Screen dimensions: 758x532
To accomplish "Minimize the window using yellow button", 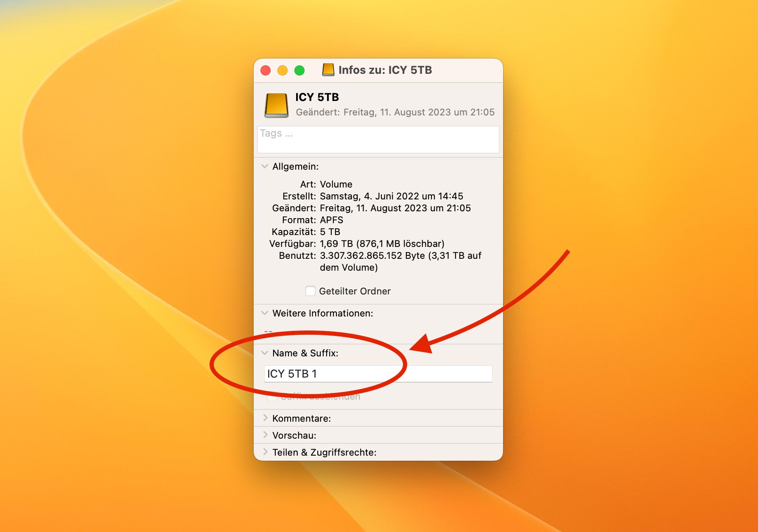I will tap(283, 70).
